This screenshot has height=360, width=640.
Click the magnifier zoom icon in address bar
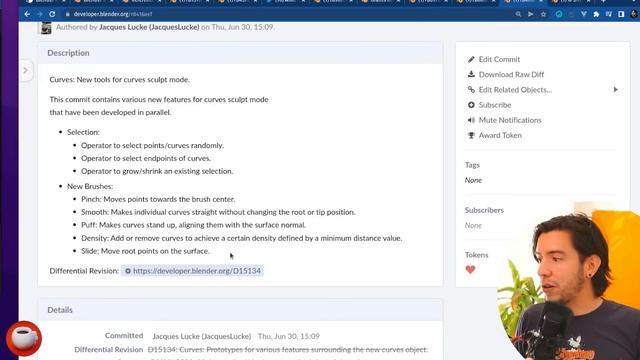(x=518, y=14)
